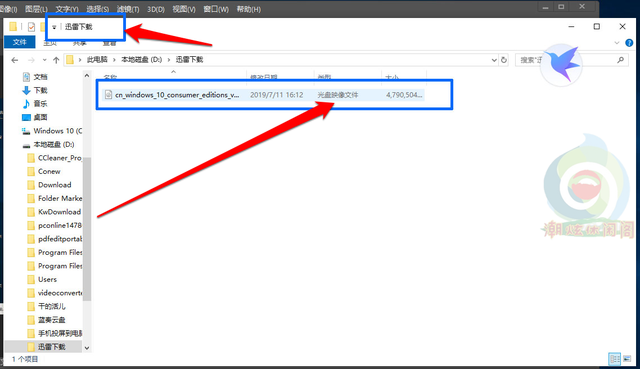Open the recent locations dropdown arrow
Screen dimensions: 640x369
[44, 60]
